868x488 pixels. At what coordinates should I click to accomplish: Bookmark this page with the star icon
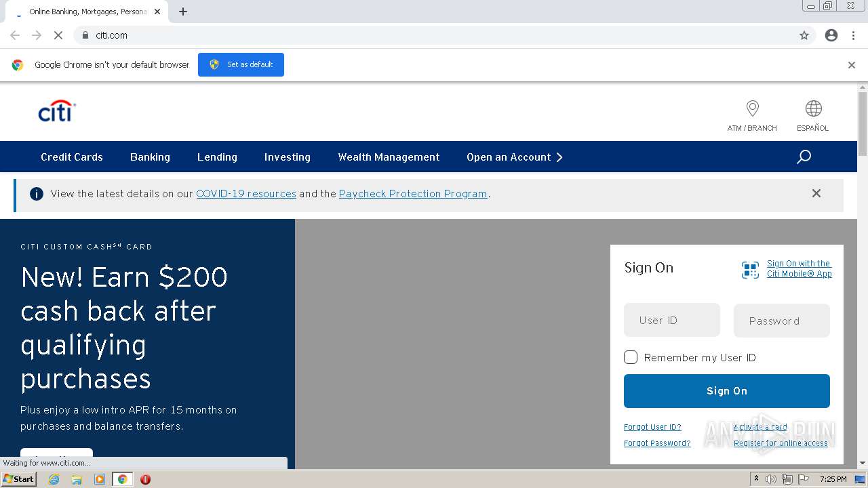pyautogui.click(x=804, y=35)
